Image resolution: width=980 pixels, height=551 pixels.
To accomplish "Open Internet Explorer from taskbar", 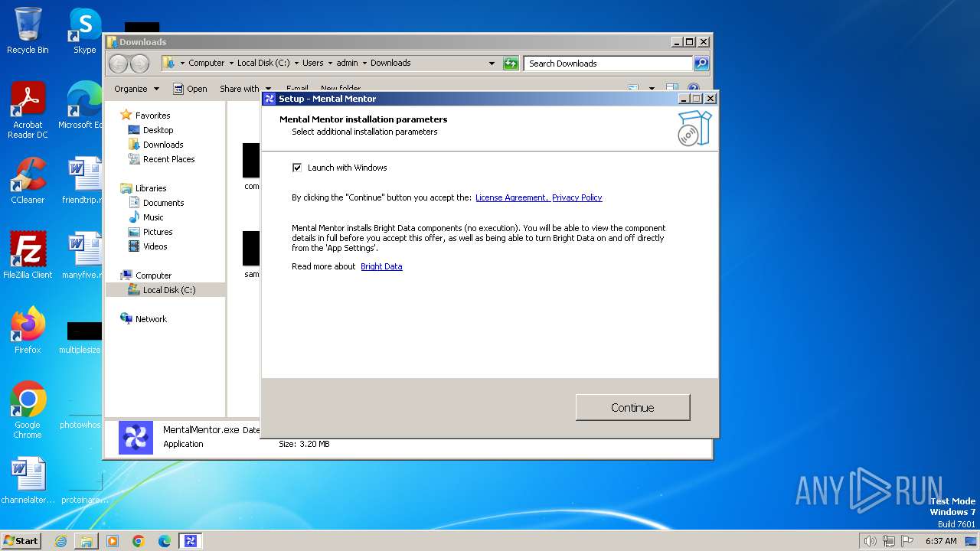I will click(x=60, y=541).
